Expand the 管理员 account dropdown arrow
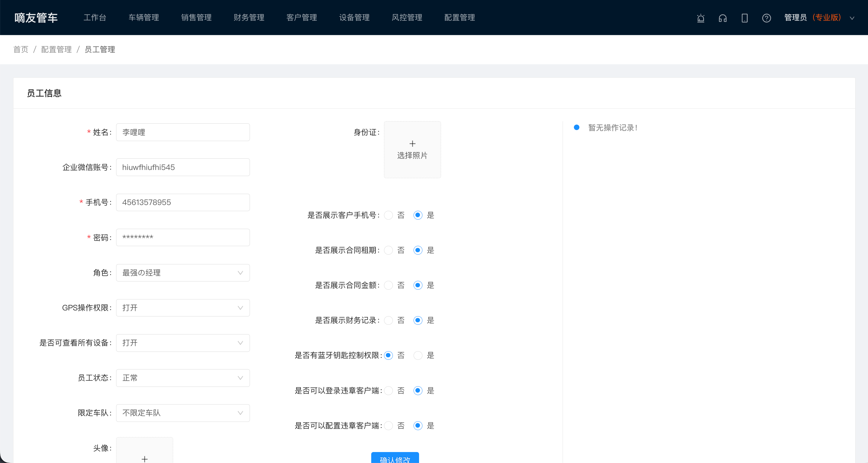The width and height of the screenshot is (868, 463). (x=852, y=18)
